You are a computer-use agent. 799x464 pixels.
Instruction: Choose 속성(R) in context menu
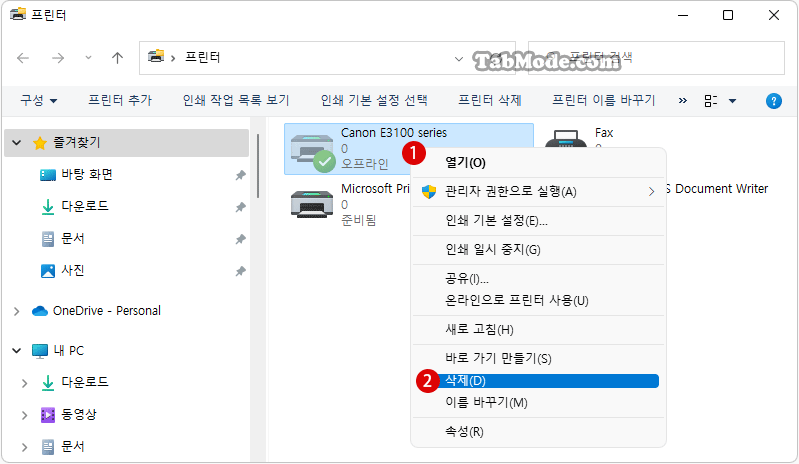coord(538,432)
